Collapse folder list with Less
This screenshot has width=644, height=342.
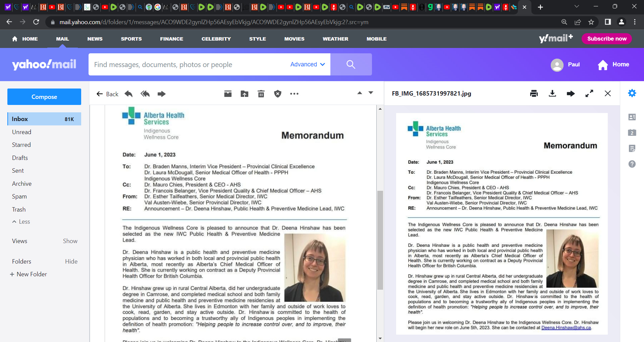[21, 222]
